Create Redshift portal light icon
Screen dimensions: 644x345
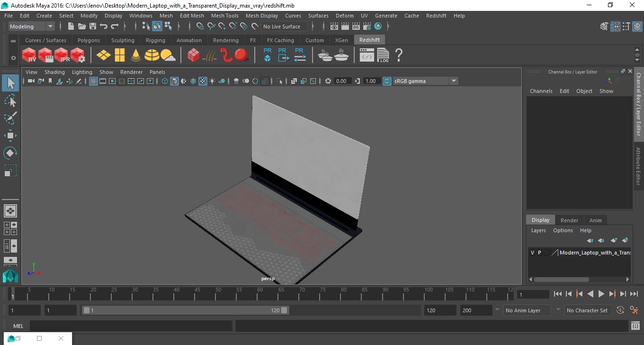pyautogui.click(x=119, y=55)
